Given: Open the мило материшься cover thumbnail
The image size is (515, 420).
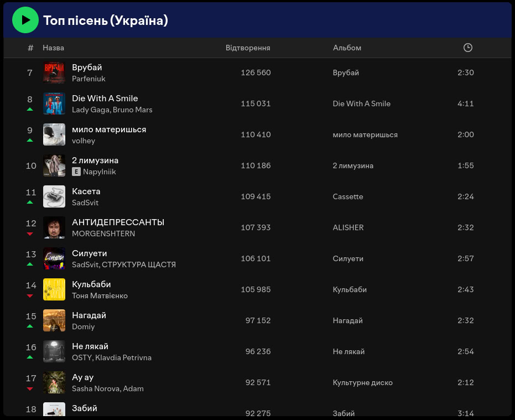Looking at the screenshot, I should pos(54,134).
